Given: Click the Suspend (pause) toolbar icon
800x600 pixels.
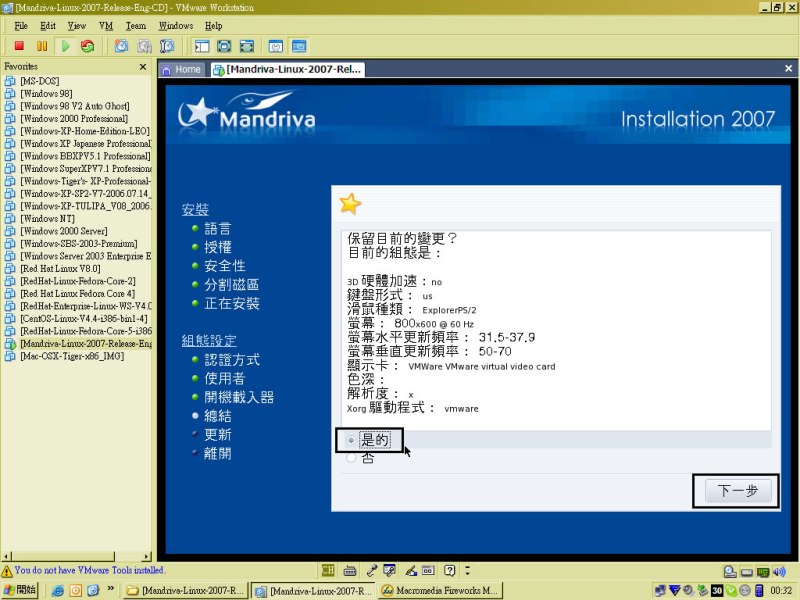Looking at the screenshot, I should click(42, 46).
